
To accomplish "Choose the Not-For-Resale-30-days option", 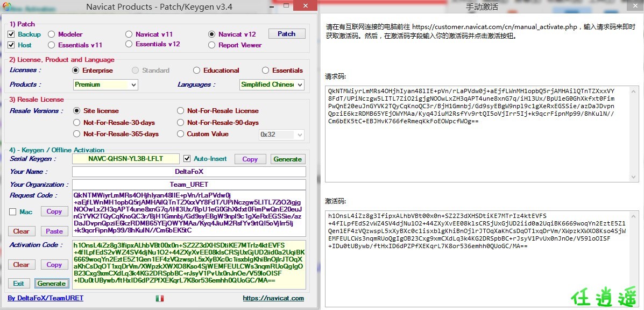I will 76,122.
